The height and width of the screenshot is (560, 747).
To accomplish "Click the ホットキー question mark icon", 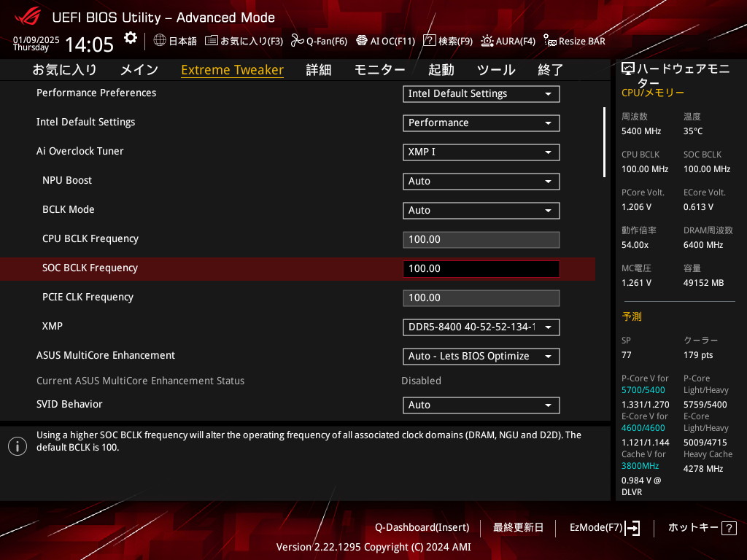I will [x=729, y=528].
